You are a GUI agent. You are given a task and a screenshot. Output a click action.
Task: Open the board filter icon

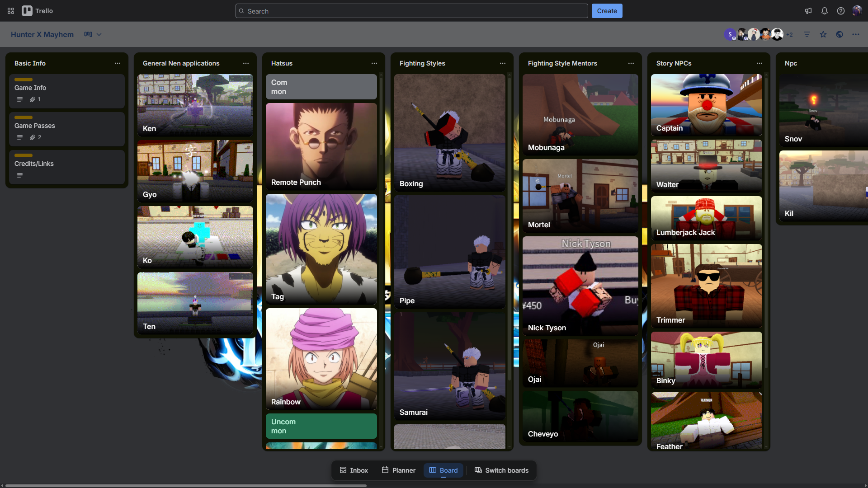click(x=807, y=34)
